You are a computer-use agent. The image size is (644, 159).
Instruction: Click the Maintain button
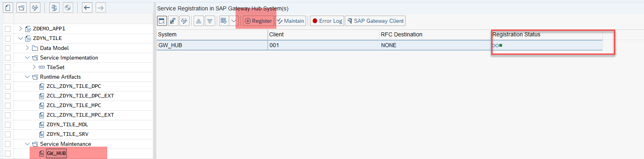click(x=290, y=21)
